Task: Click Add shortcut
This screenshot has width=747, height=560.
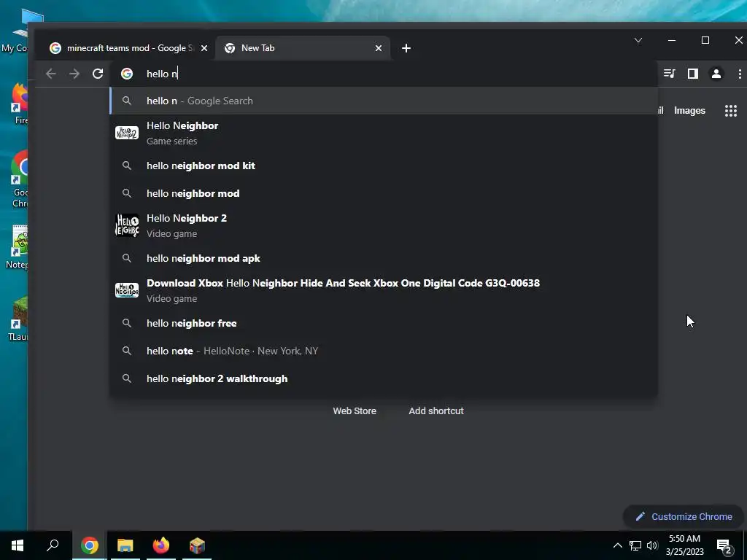Action: (436, 411)
